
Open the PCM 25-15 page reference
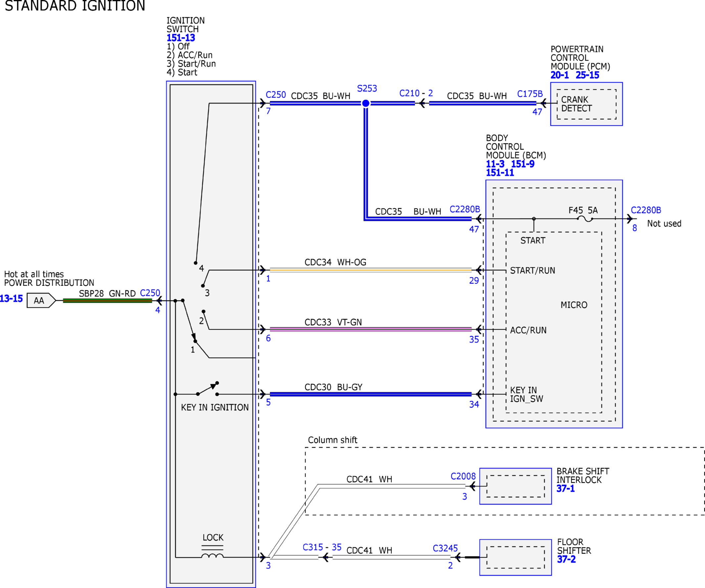click(587, 75)
